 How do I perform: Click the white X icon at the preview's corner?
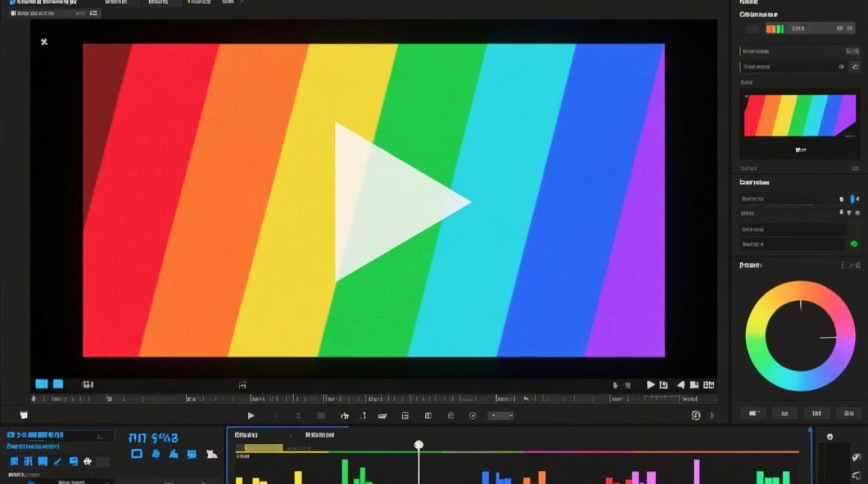click(x=44, y=42)
